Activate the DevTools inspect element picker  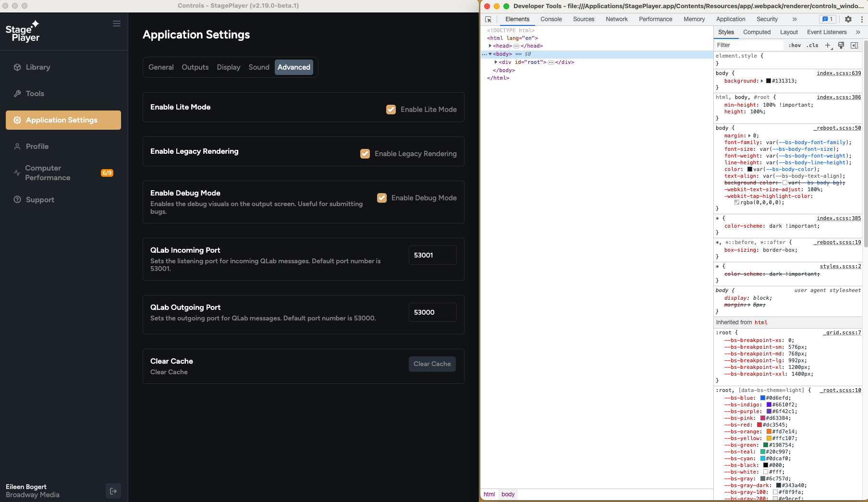pos(489,19)
